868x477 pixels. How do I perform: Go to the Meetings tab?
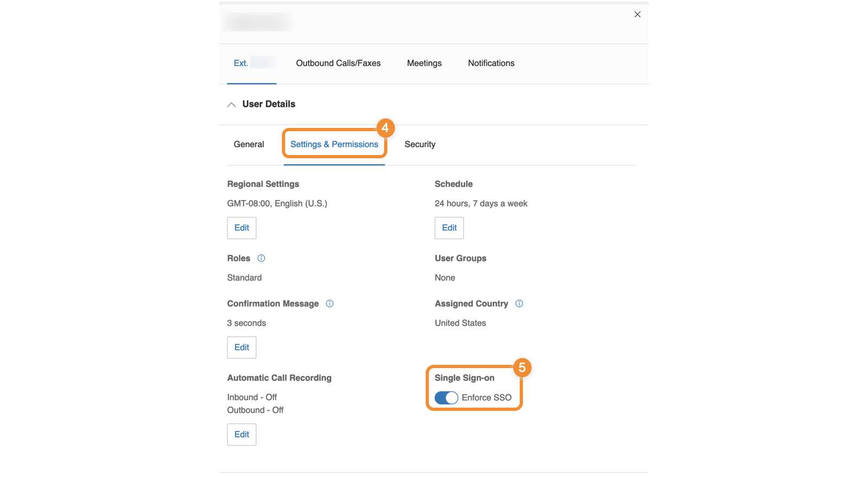tap(424, 63)
